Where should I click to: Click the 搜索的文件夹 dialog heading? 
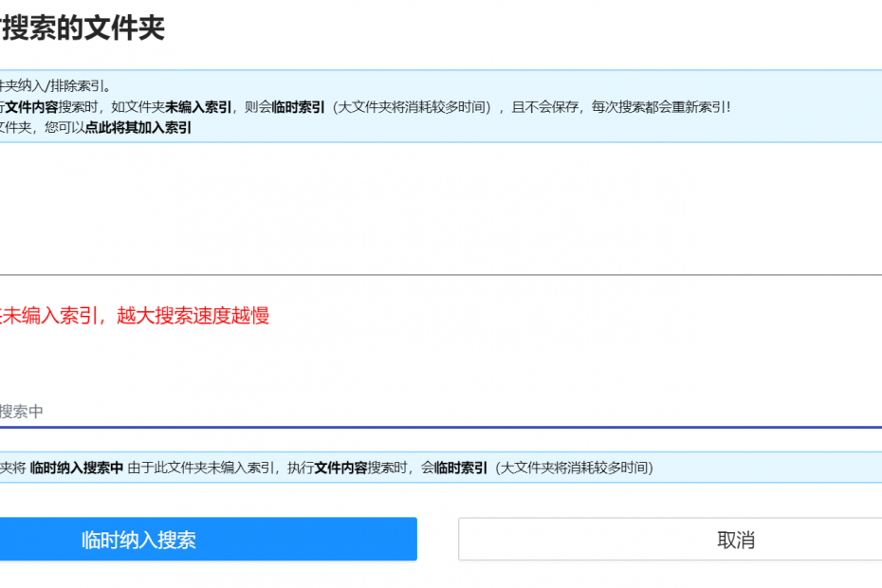coord(83,28)
